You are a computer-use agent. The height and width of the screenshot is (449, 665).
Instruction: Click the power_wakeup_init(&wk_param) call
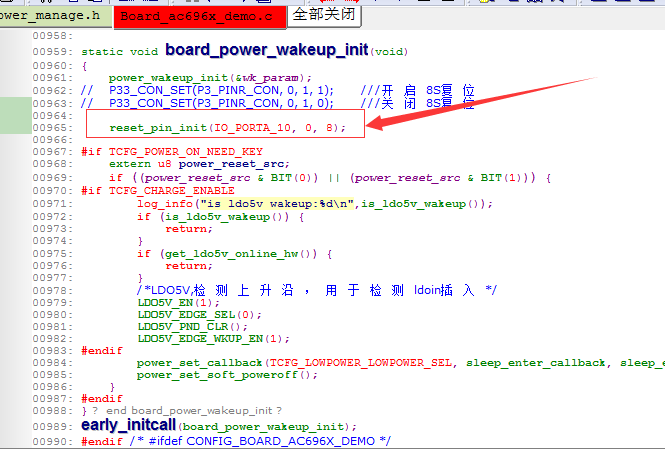pyautogui.click(x=210, y=78)
